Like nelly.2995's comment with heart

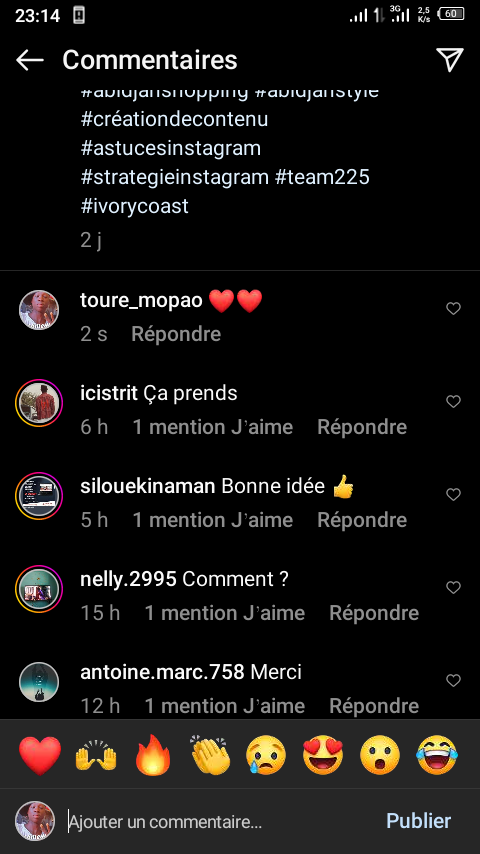coord(453,588)
